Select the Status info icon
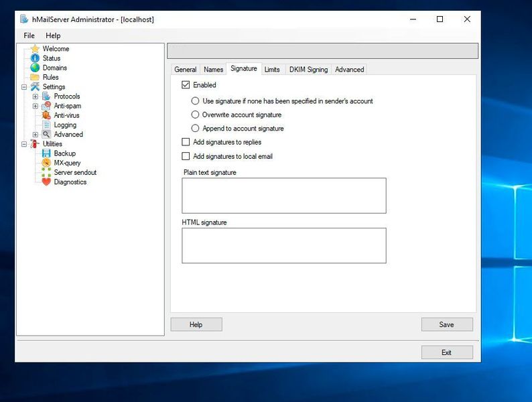 (x=35, y=58)
